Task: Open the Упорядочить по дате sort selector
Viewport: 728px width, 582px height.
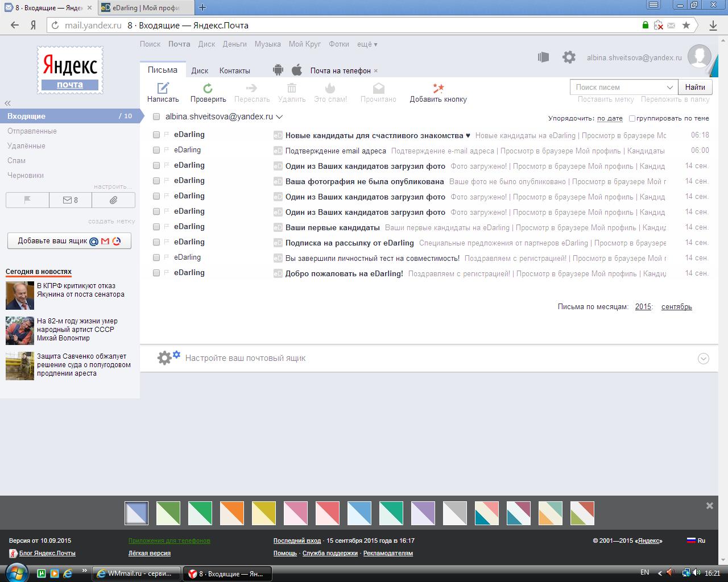Action: click(610, 118)
